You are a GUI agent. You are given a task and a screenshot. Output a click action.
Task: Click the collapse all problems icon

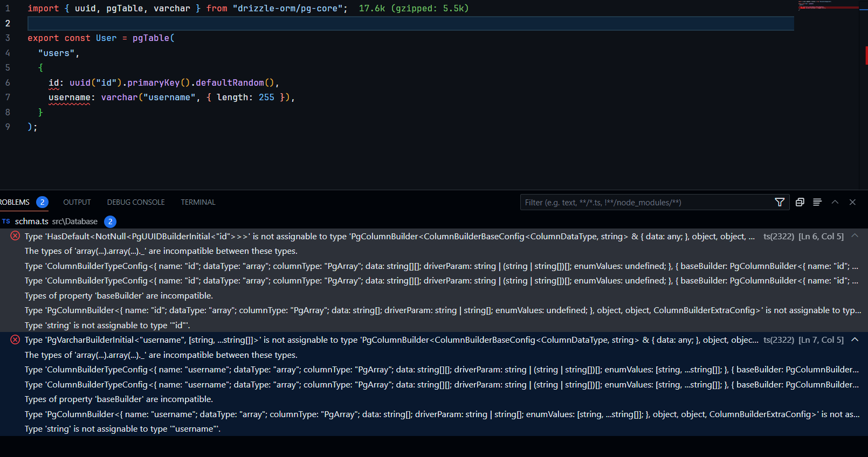click(x=800, y=202)
